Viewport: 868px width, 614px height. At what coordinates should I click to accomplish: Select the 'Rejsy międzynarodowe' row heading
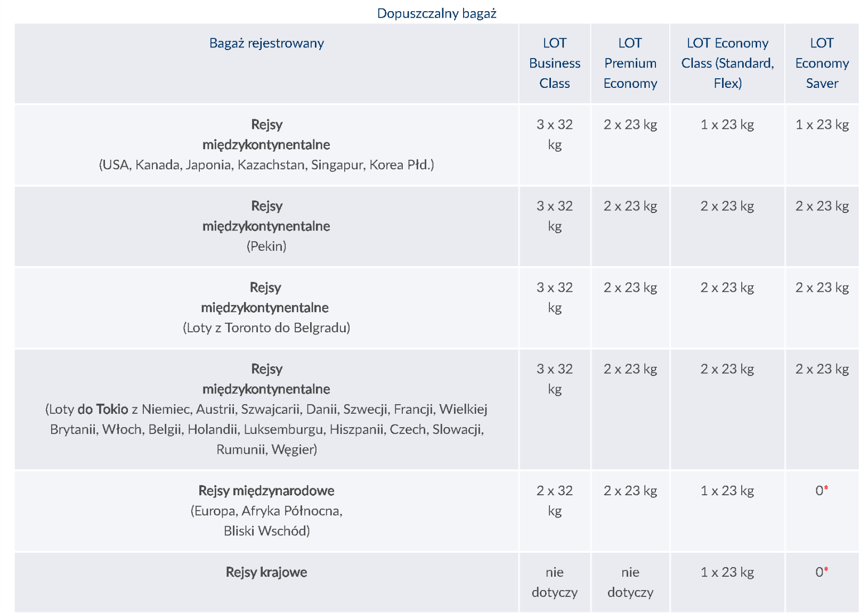point(266,490)
